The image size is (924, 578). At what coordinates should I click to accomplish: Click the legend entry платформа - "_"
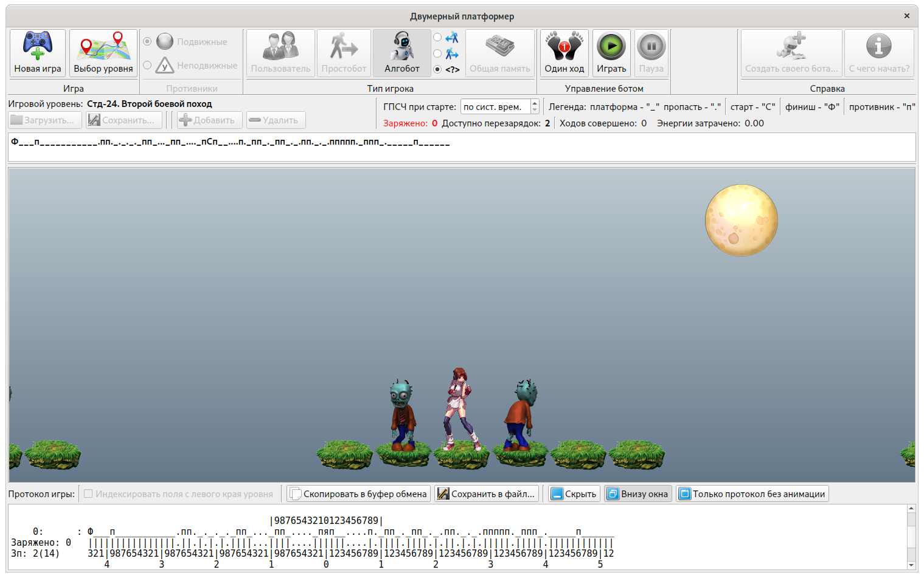coord(625,107)
